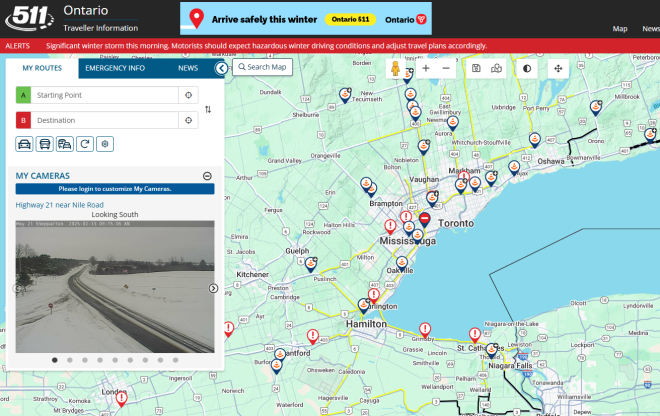660x416 pixels.
Task: Click the alert marker near London
Action: tap(122, 398)
